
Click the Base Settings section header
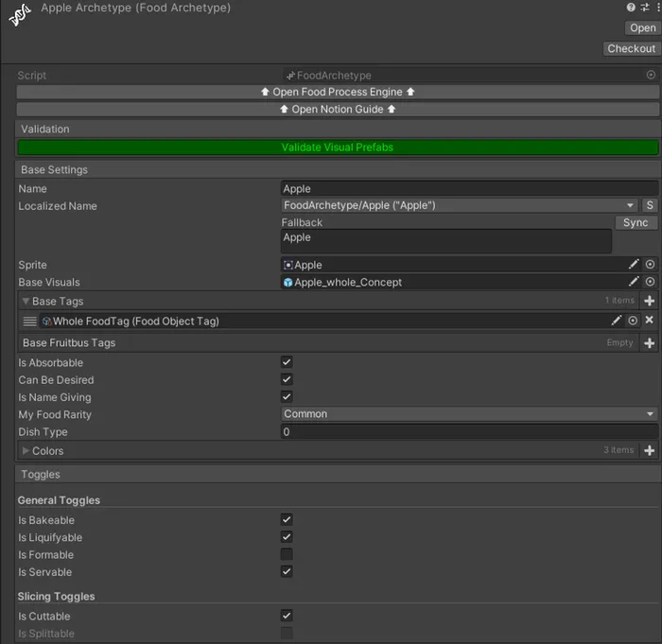click(338, 170)
